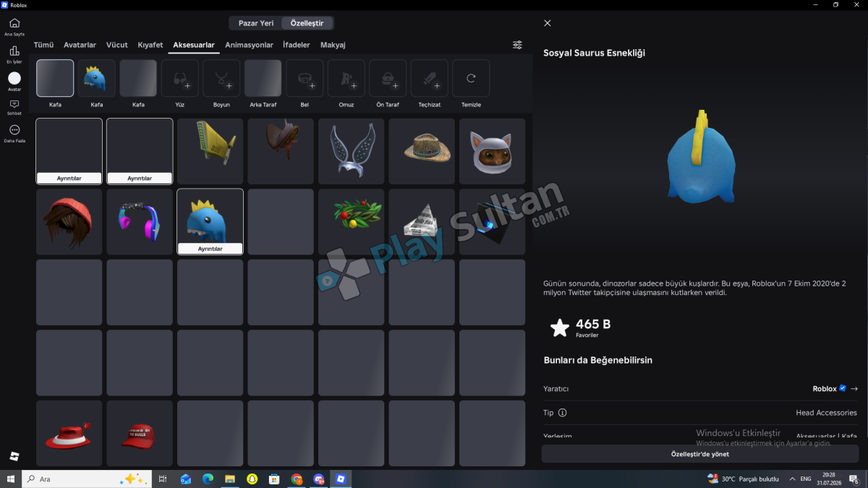This screenshot has height=488, width=868.
Task: Open Ayrıntılar on the blue dinosaur card
Action: click(x=210, y=249)
